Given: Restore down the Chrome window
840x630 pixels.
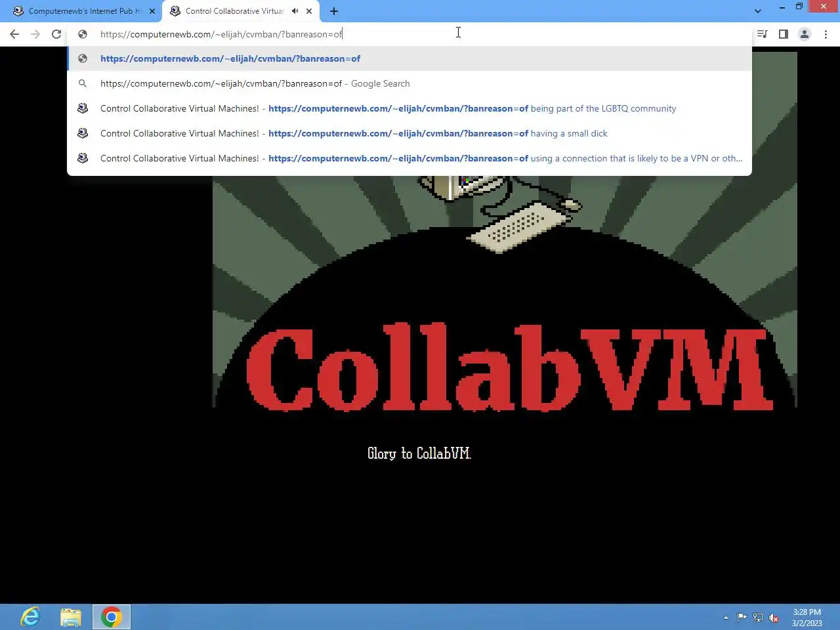Looking at the screenshot, I should (x=799, y=7).
